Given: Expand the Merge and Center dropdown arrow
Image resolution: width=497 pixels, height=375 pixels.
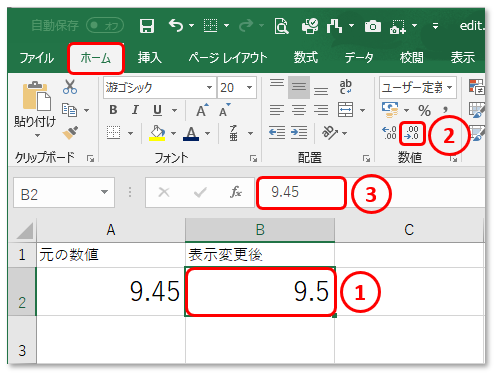Looking at the screenshot, I should 363,110.
